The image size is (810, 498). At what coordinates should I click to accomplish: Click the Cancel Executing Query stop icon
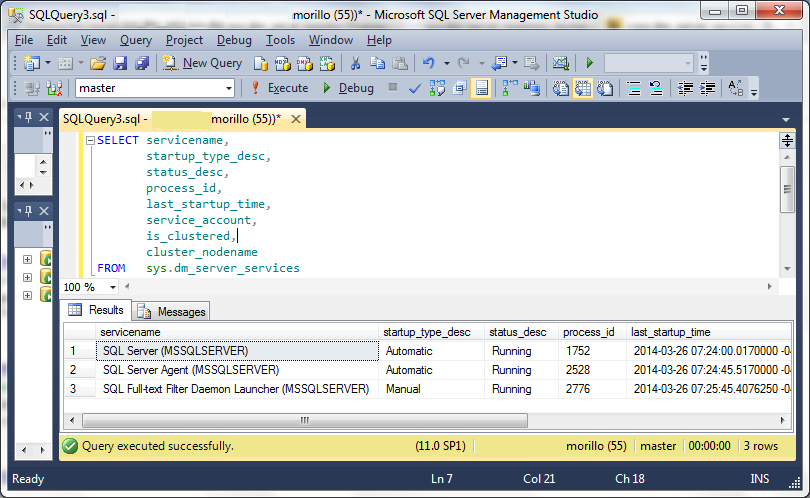[x=393, y=87]
